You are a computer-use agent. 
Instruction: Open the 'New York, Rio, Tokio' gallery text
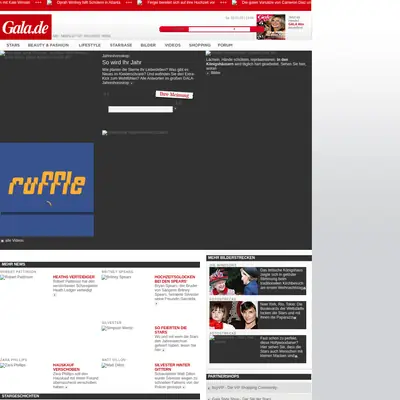282,311
